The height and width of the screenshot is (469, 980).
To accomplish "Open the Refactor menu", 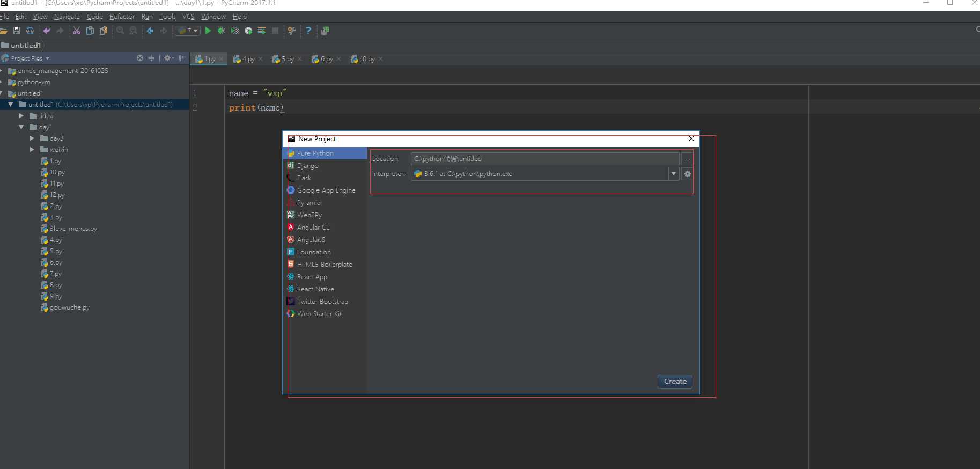I will [122, 17].
